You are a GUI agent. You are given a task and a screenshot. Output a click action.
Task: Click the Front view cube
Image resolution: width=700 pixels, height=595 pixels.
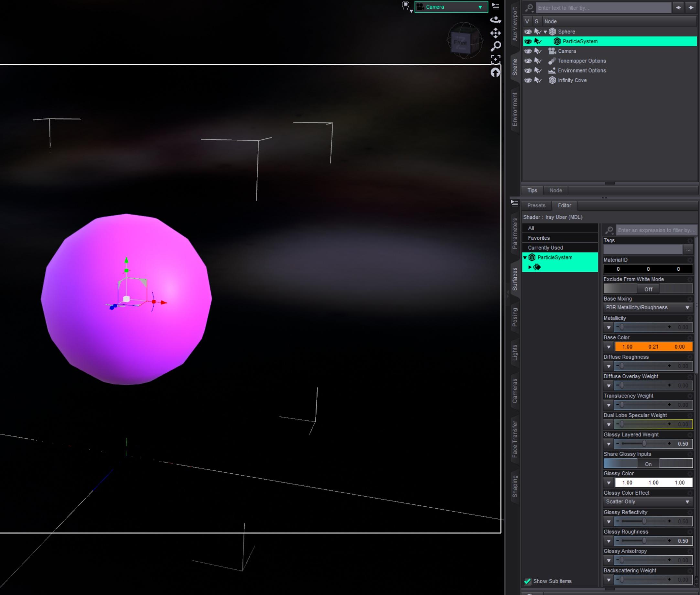click(x=461, y=43)
